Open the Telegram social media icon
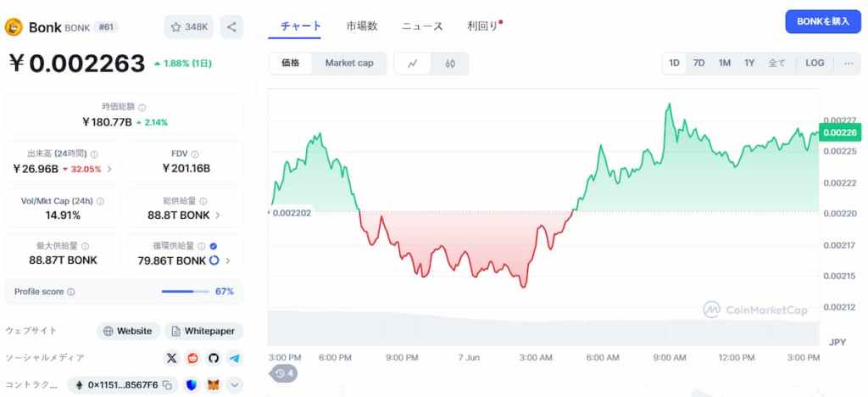The image size is (868, 397). 235,358
